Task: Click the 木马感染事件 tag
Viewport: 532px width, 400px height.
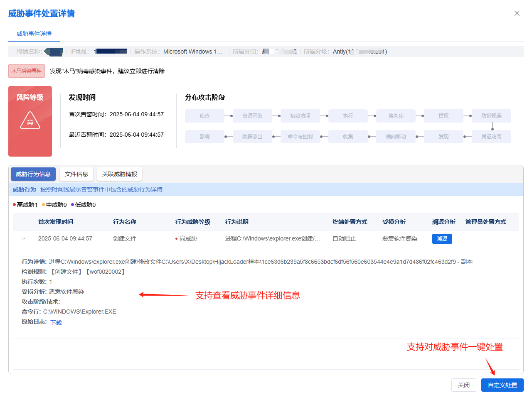Action: (27, 71)
